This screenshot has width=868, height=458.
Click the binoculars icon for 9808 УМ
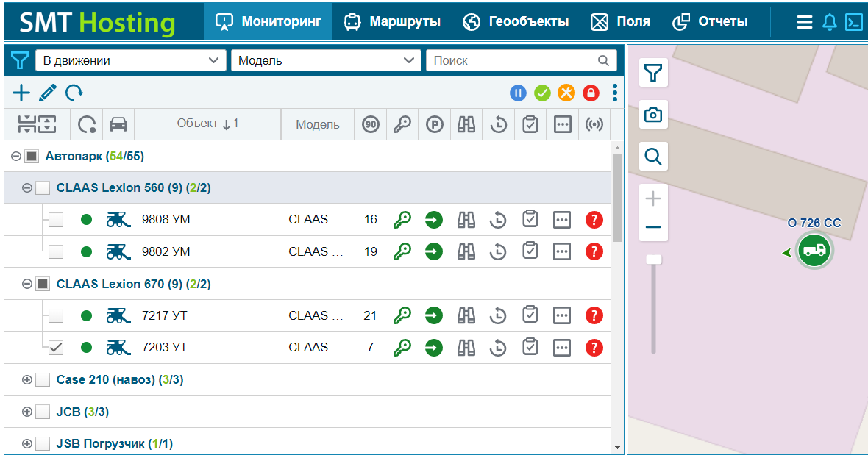coord(466,220)
